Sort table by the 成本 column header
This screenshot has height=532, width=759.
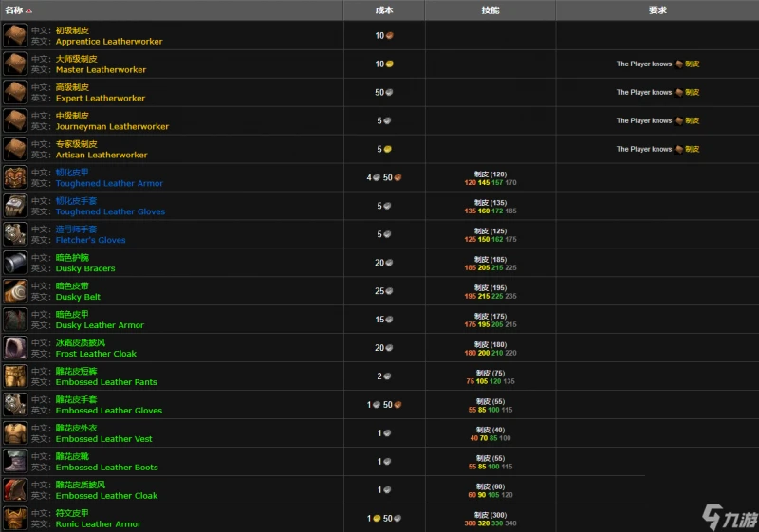pos(383,10)
